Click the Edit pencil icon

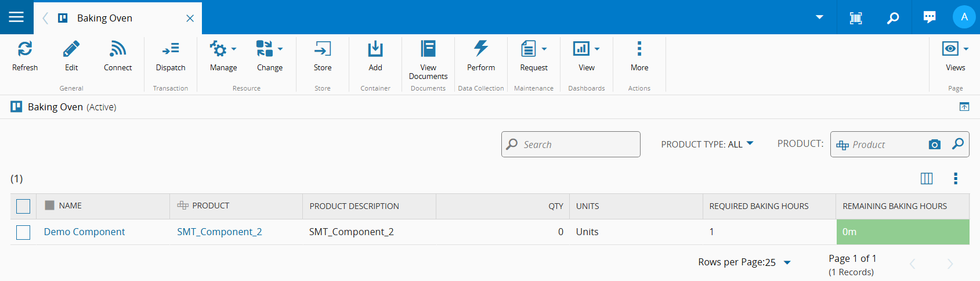coord(71,49)
